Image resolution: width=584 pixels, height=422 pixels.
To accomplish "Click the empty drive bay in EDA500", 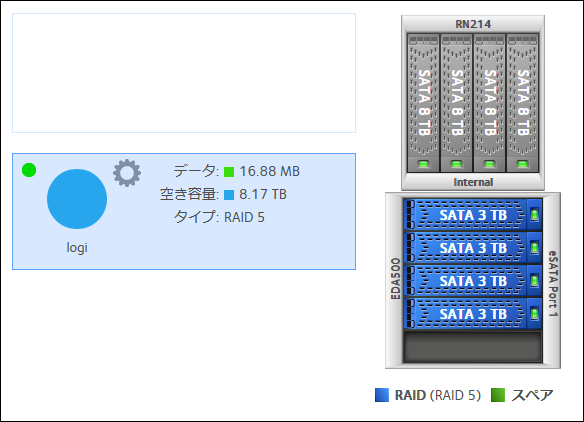I will 473,347.
